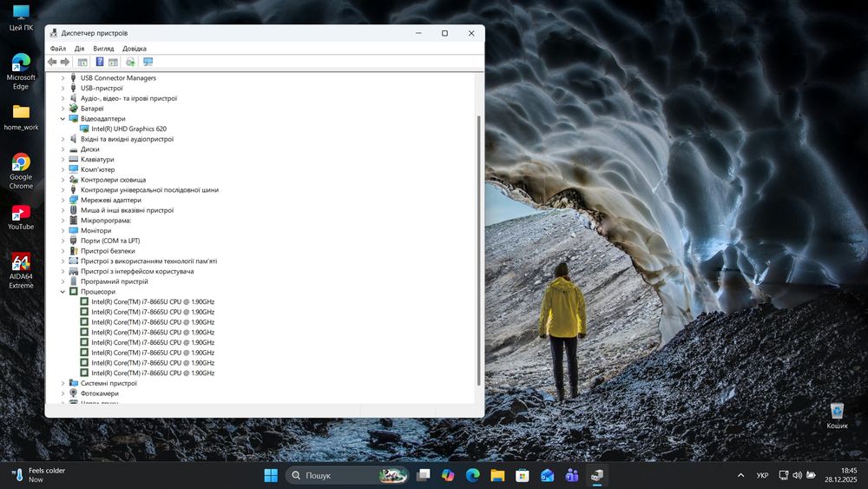Open the volume tray icon

797,475
